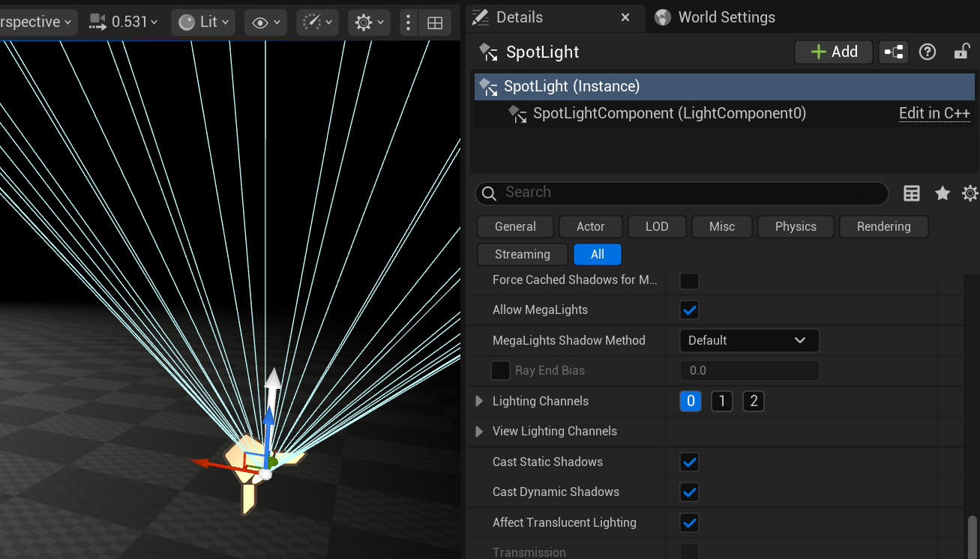Select the SpotLight (Instance) row
The image size is (980, 559).
click(x=725, y=86)
